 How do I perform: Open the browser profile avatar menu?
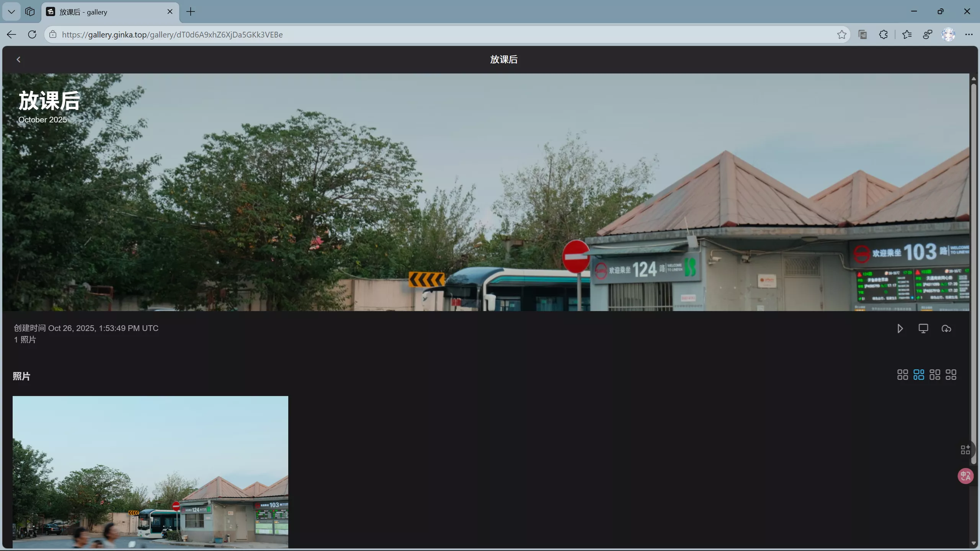click(948, 34)
